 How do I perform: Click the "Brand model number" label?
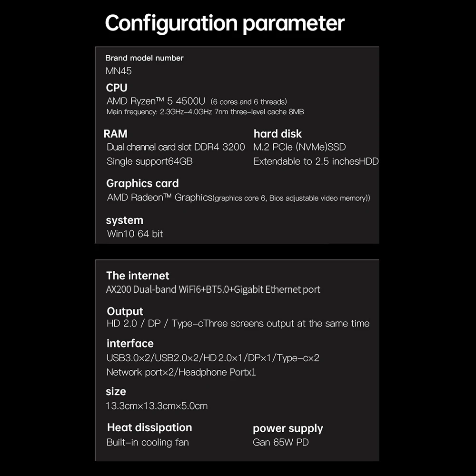point(144,58)
